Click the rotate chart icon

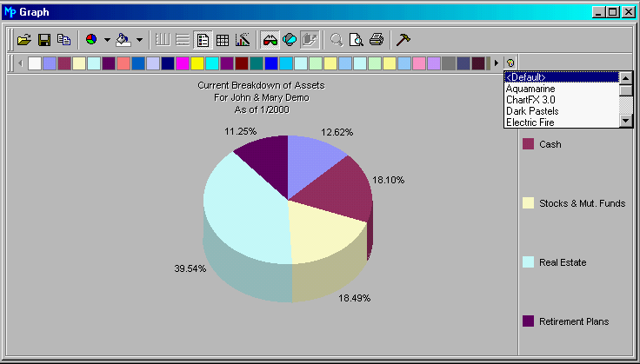(290, 40)
